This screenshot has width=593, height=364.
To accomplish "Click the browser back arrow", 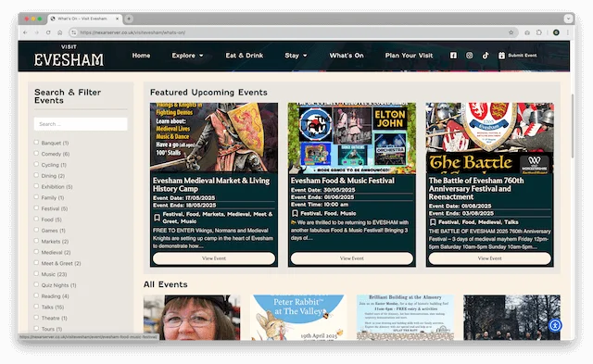I will coord(25,32).
